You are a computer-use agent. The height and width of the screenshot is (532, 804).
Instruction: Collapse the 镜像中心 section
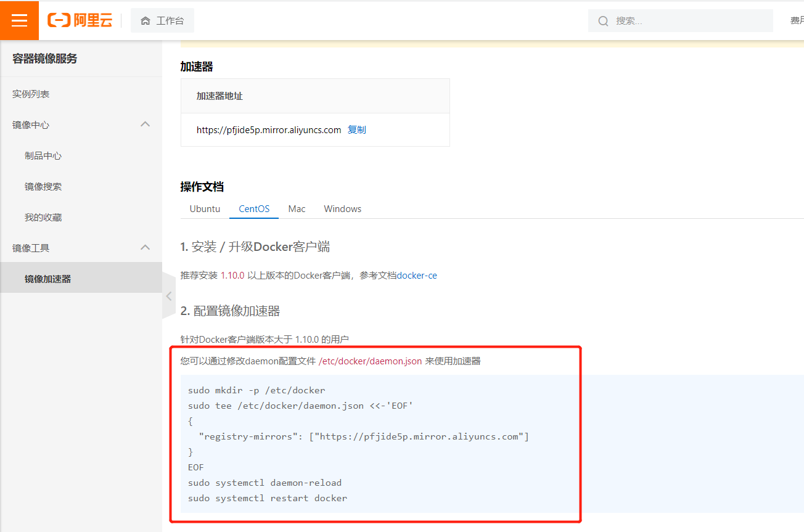pos(146,125)
